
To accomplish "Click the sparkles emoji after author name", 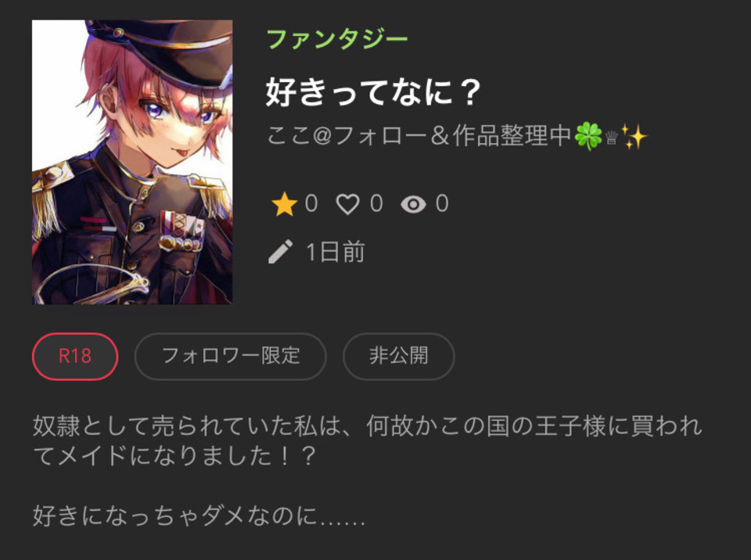I will point(634,136).
